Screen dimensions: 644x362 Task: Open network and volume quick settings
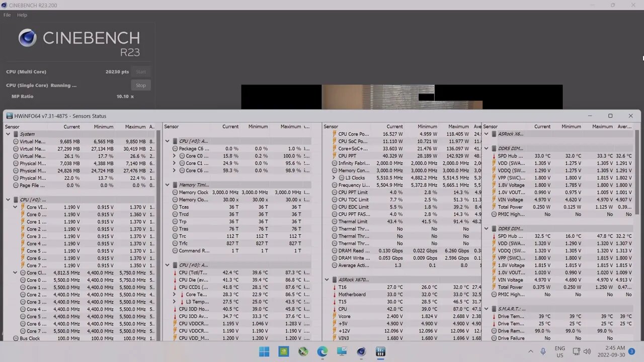pos(582,351)
